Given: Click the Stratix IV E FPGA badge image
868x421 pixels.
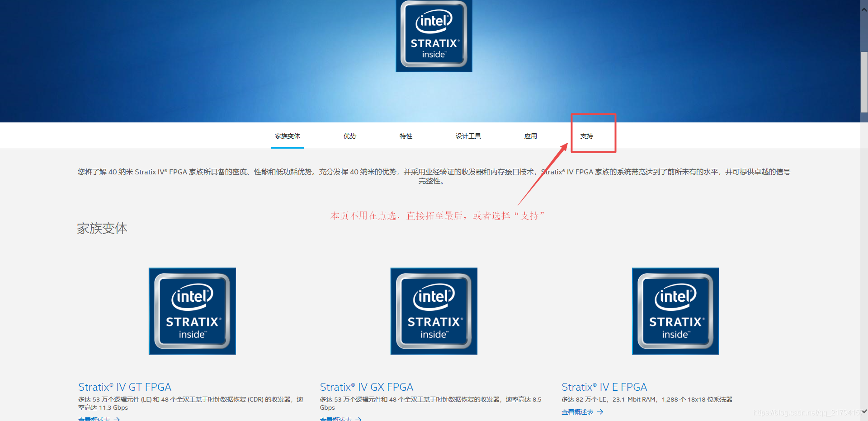Looking at the screenshot, I should tap(675, 311).
